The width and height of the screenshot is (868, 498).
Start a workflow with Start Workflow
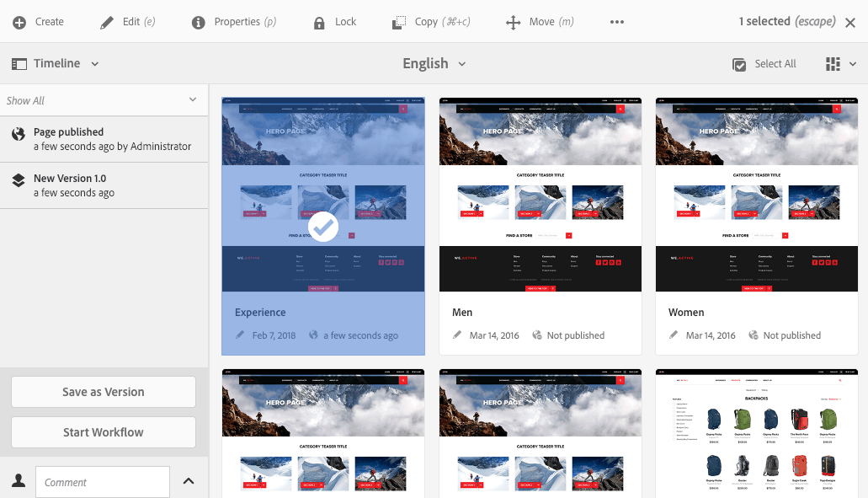click(103, 432)
